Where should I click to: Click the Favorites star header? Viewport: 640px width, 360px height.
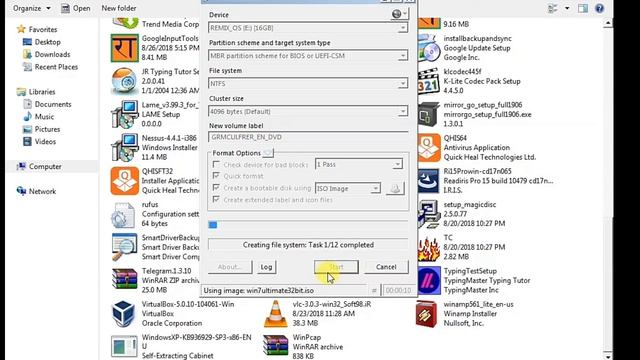pos(37,29)
